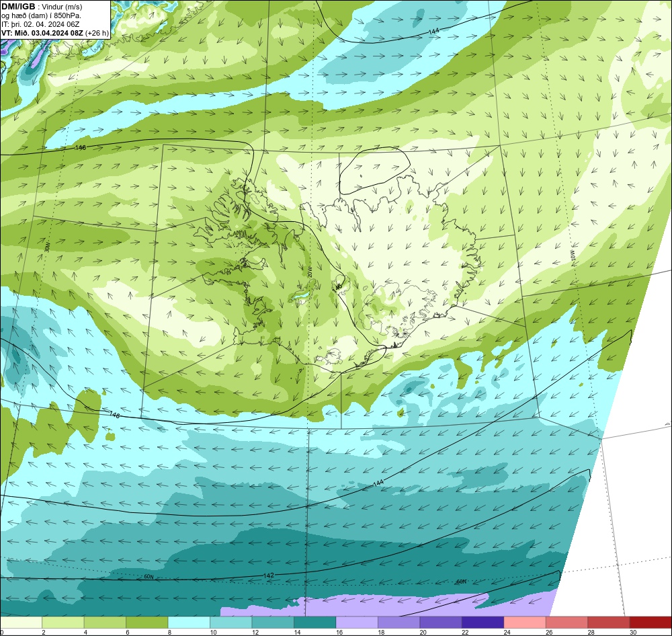Pick the 16–18 m/s lavender legend swatch

[x=357, y=623]
